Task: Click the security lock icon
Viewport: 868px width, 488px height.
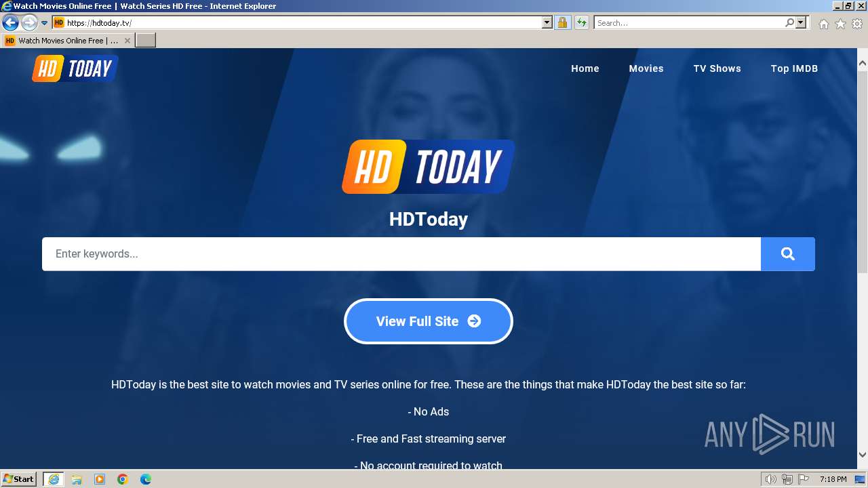Action: 562,22
